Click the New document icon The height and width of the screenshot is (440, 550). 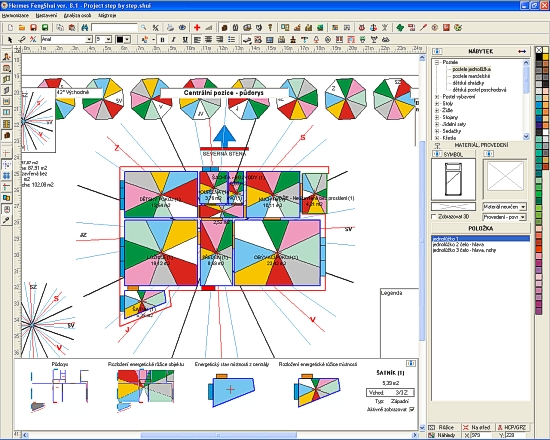tap(11, 27)
